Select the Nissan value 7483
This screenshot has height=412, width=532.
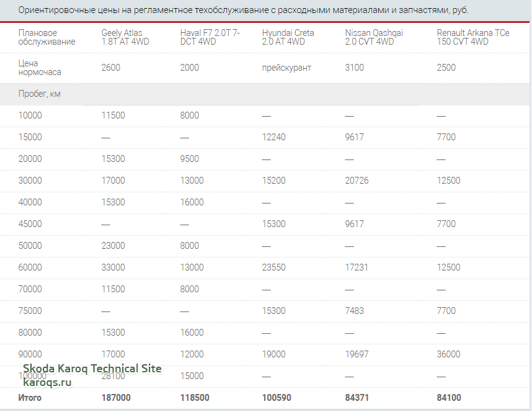pyautogui.click(x=355, y=311)
